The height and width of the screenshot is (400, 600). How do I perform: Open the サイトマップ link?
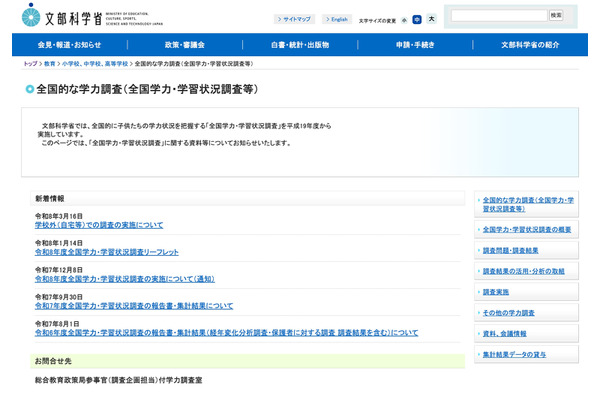point(294,19)
